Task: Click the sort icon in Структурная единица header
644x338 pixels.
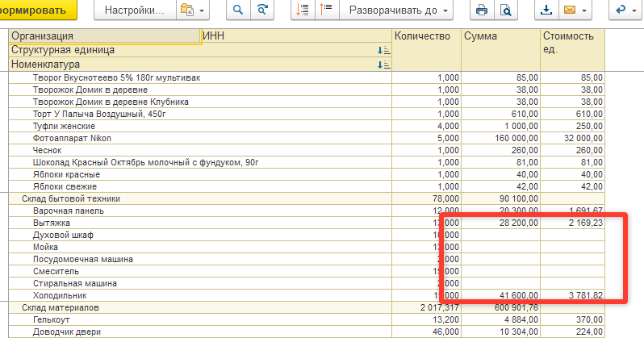Action: 384,51
